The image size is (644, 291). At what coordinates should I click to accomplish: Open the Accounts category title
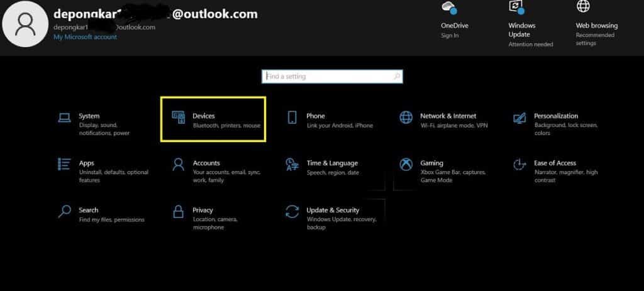tap(206, 163)
